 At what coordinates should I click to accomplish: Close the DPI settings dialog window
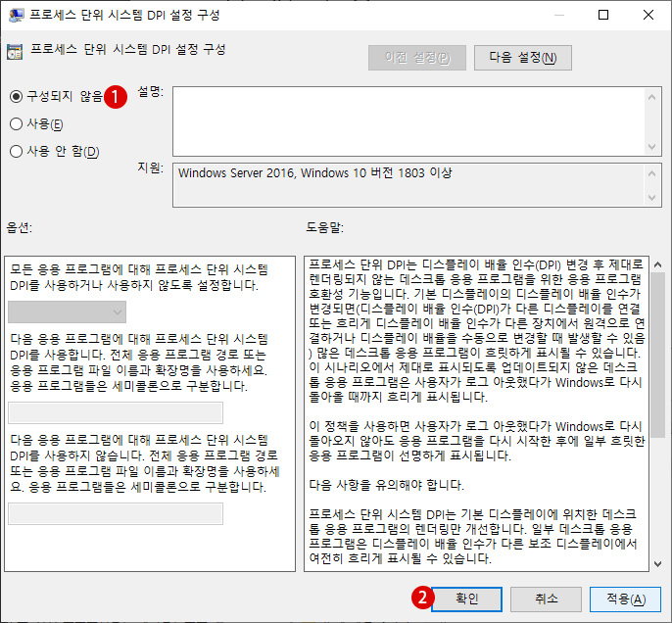(648, 15)
